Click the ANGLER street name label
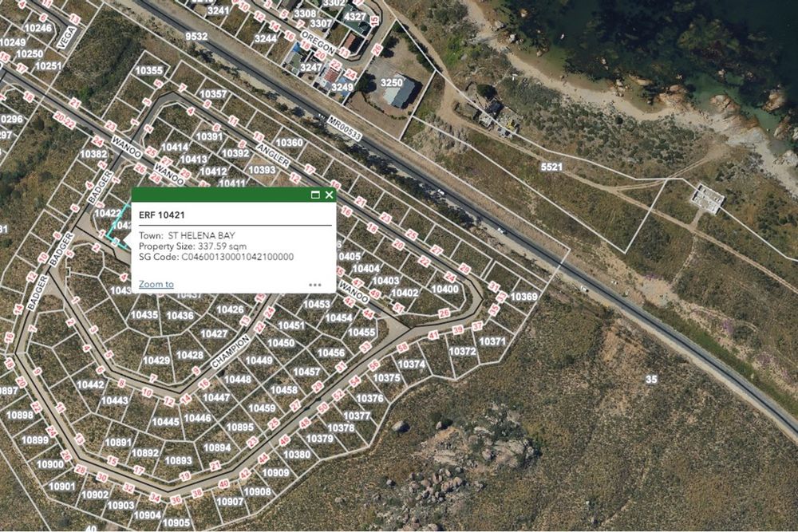798x532 pixels. (273, 155)
